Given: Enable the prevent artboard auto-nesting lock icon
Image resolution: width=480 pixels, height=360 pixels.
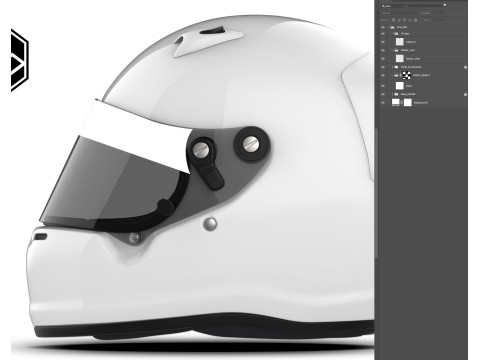Looking at the screenshot, I should coord(410,20).
